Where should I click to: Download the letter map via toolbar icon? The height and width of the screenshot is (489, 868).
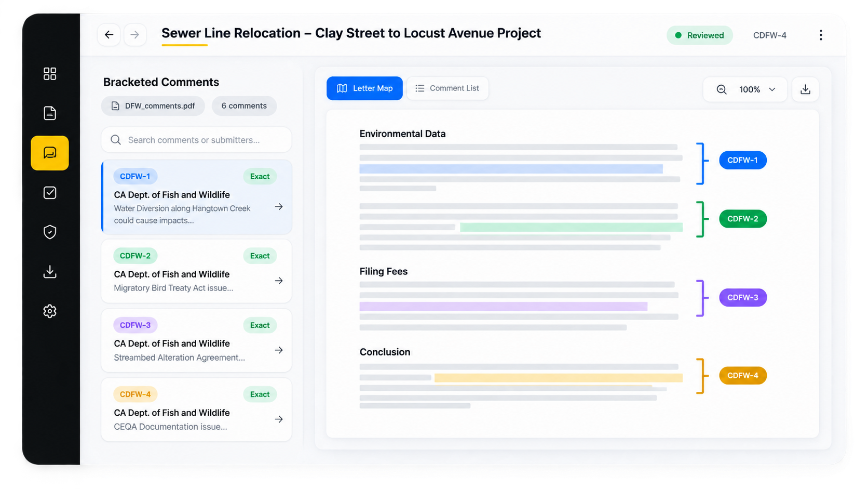(806, 89)
